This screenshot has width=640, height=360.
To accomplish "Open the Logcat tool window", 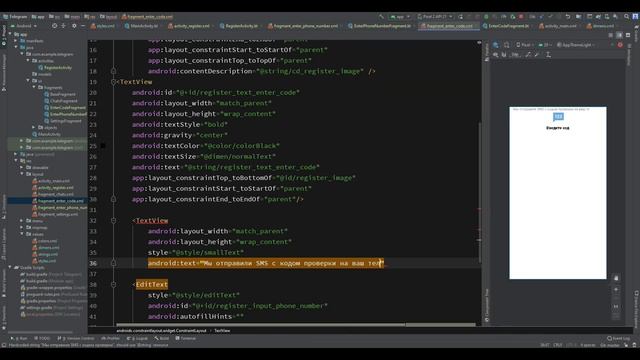I will (x=139, y=338).
